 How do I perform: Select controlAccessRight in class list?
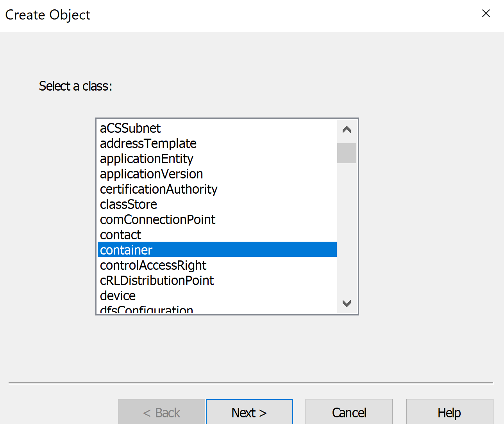coord(153,265)
